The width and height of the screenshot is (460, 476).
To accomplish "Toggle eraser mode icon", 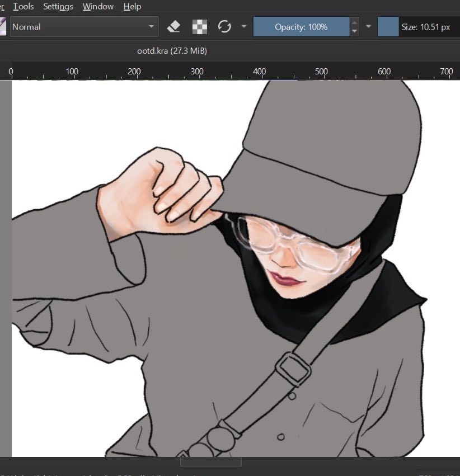I will tap(173, 27).
